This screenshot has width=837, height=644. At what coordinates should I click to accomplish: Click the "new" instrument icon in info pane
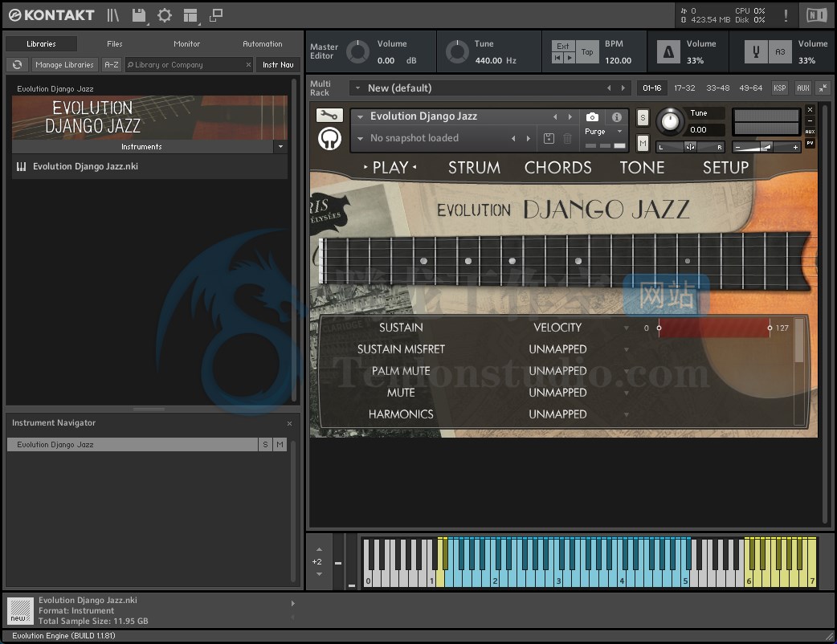(20, 610)
